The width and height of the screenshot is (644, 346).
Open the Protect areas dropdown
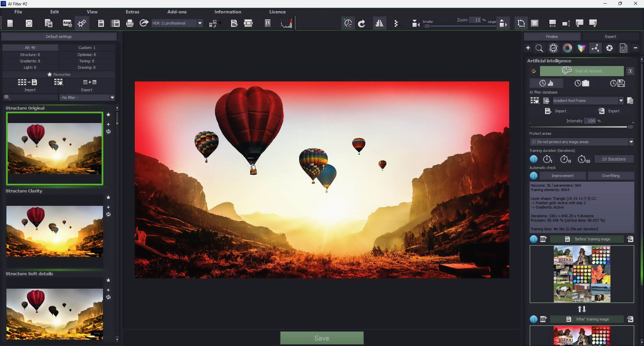(x=631, y=142)
